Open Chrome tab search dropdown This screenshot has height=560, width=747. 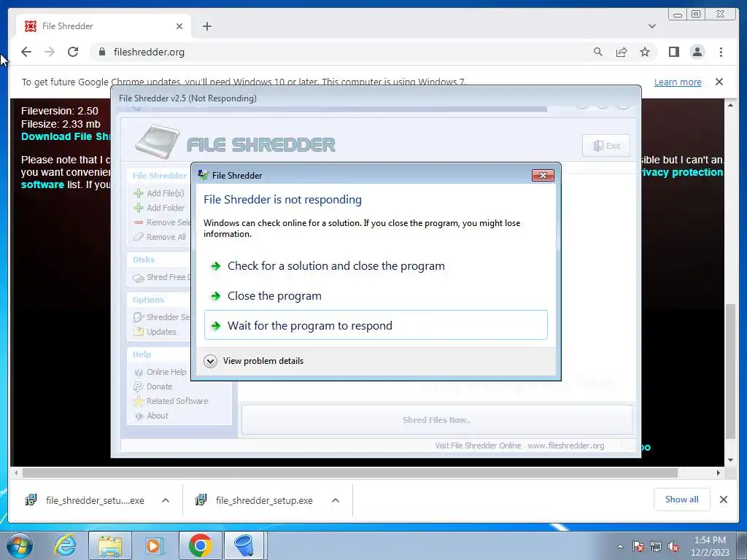(652, 26)
